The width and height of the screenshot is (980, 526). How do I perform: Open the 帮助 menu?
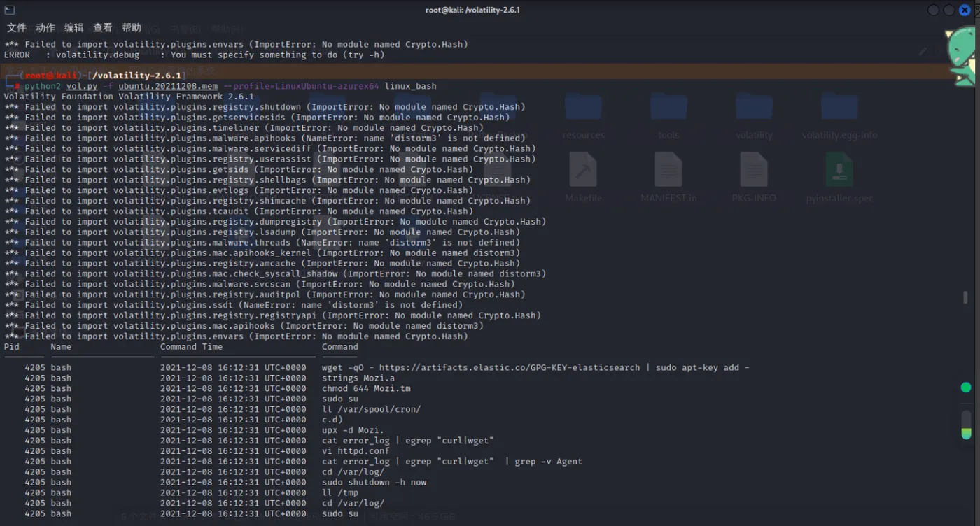coord(132,28)
